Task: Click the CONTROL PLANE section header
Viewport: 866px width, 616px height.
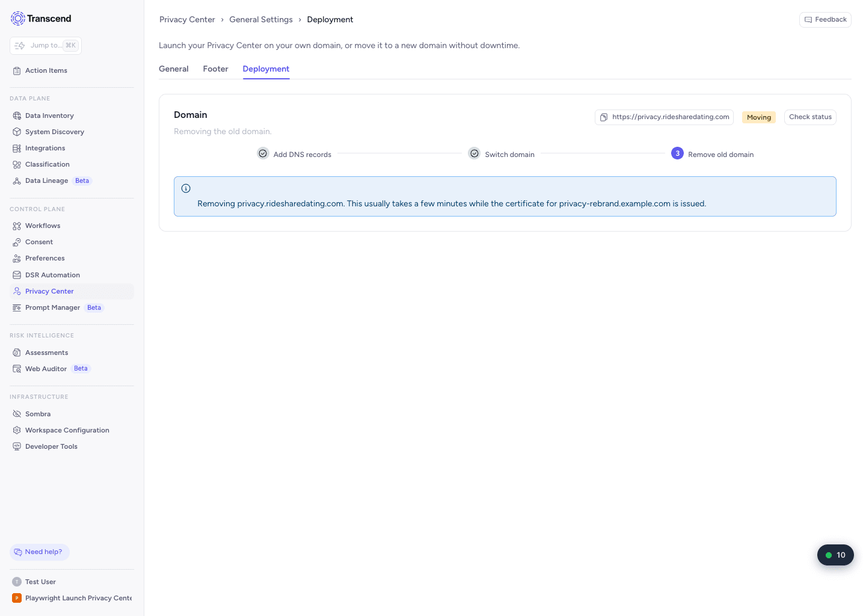Action: tap(37, 209)
